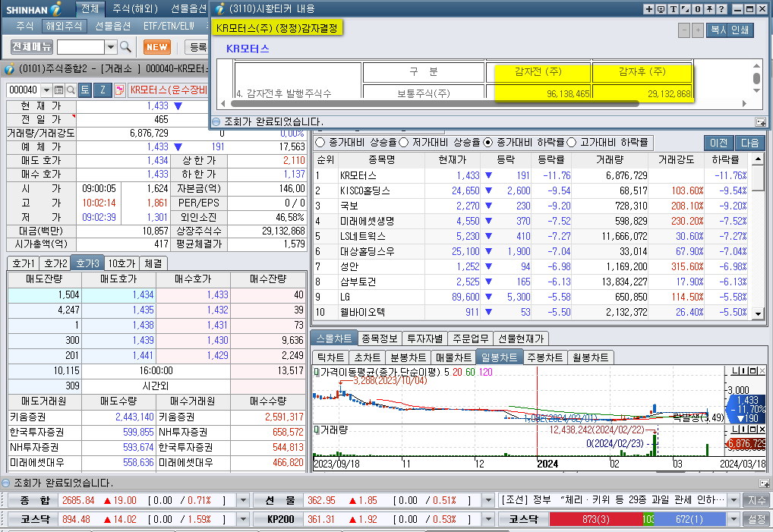Switch to the 10호가 tab
Viewport: 773px width, 532px height.
point(121,263)
